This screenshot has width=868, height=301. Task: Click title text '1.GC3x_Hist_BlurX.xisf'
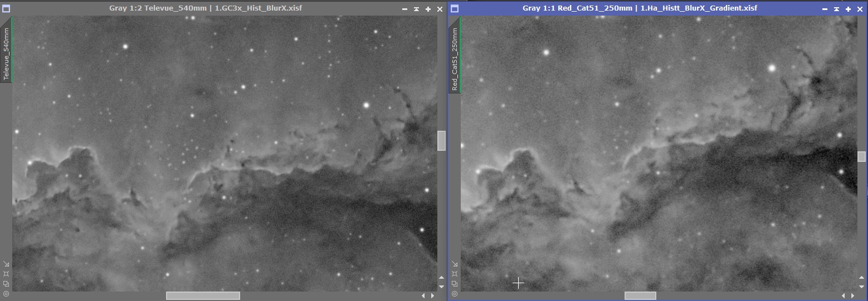click(259, 9)
